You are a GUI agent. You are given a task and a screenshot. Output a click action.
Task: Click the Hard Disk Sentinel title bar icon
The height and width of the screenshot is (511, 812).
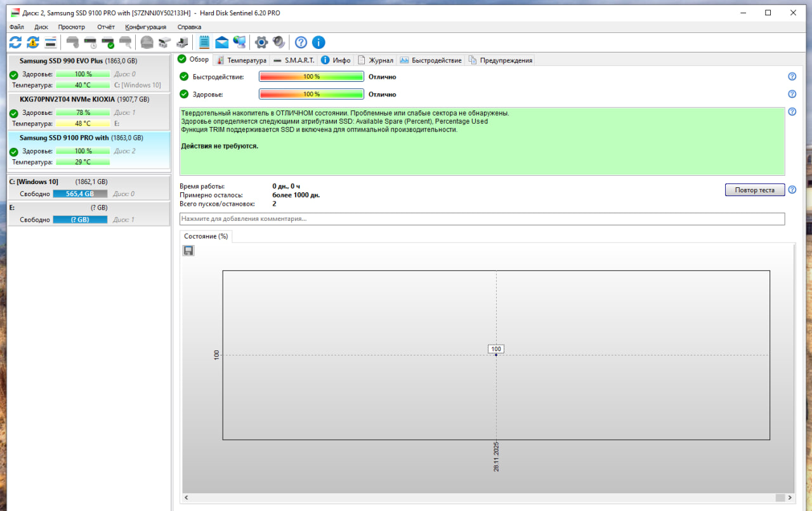tap(15, 13)
